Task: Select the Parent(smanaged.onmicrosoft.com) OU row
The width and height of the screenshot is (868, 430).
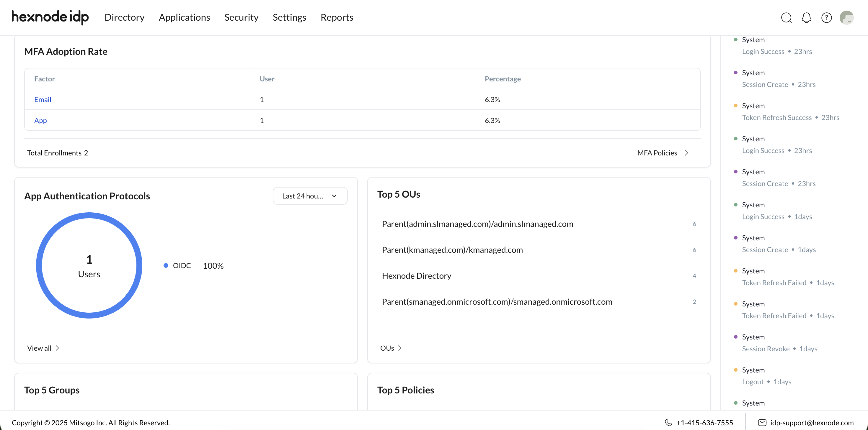Action: [539, 301]
